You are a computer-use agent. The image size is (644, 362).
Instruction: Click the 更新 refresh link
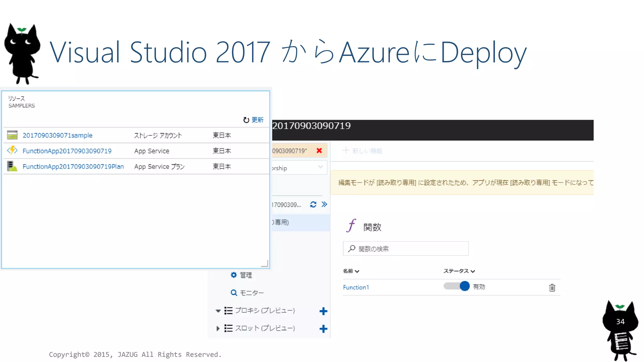(x=258, y=120)
